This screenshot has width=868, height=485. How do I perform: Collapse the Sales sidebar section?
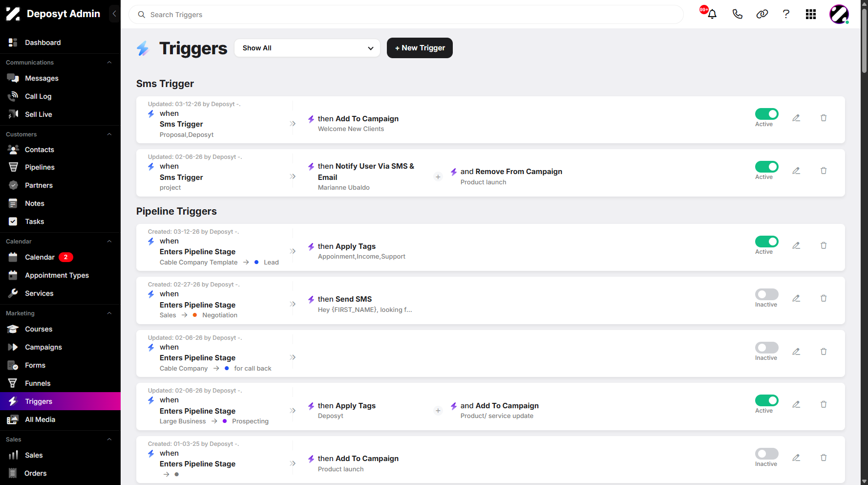pyautogui.click(x=109, y=440)
